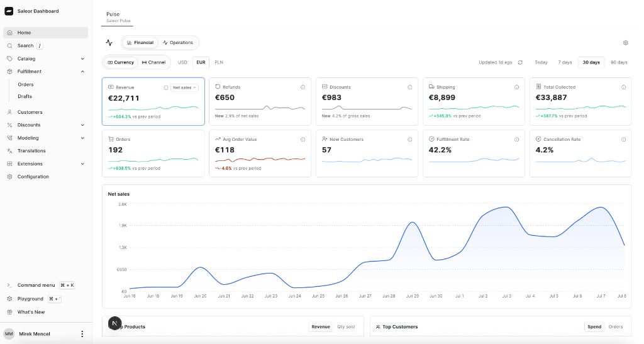
Task: Set date range to Today
Action: coord(541,62)
